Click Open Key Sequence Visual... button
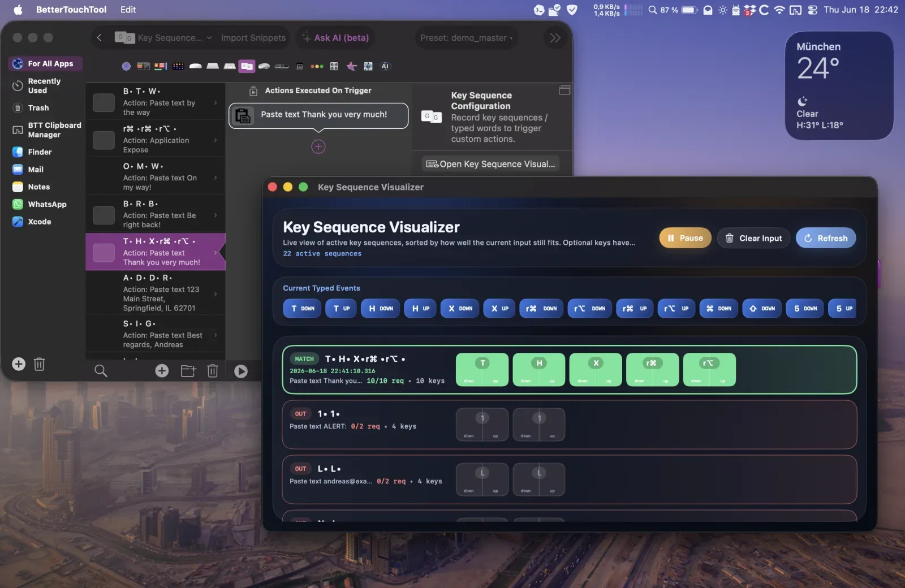This screenshot has height=588, width=905. (490, 164)
